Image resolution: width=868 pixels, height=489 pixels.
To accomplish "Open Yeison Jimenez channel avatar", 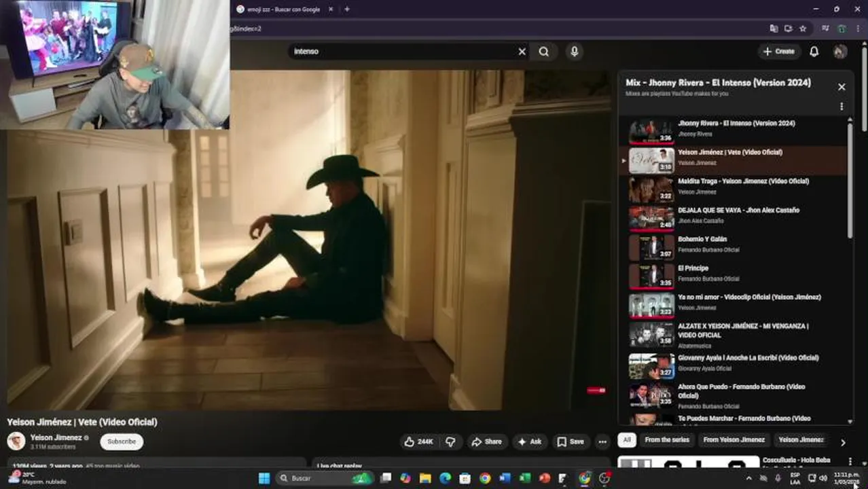I will click(x=16, y=441).
